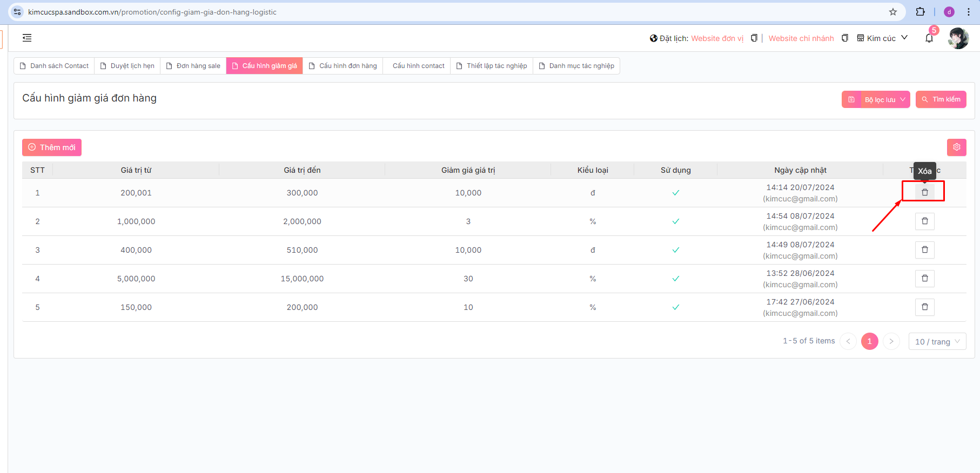Toggle Sử dụng checkmark for row 5
This screenshot has width=980, height=473.
tap(675, 307)
